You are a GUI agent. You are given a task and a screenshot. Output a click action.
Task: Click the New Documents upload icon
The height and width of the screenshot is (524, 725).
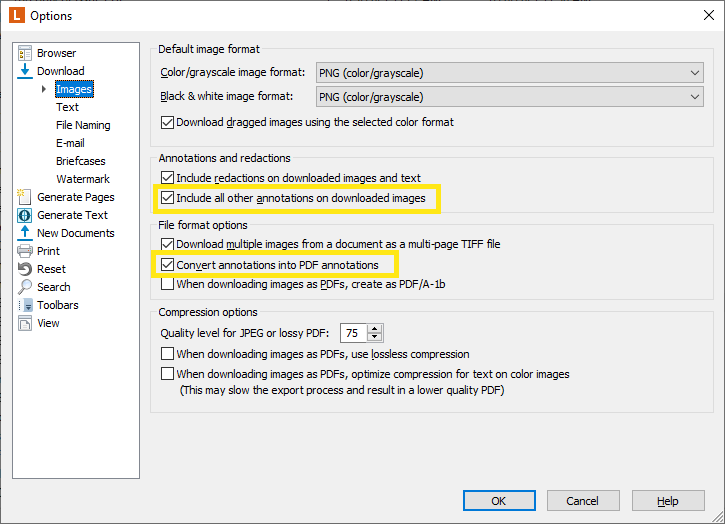pyautogui.click(x=25, y=233)
